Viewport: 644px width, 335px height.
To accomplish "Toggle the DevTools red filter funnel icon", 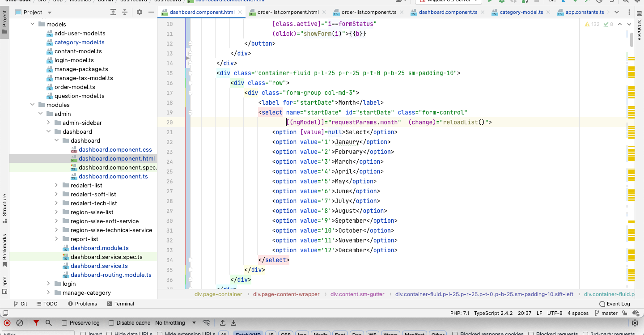I will click(x=36, y=323).
